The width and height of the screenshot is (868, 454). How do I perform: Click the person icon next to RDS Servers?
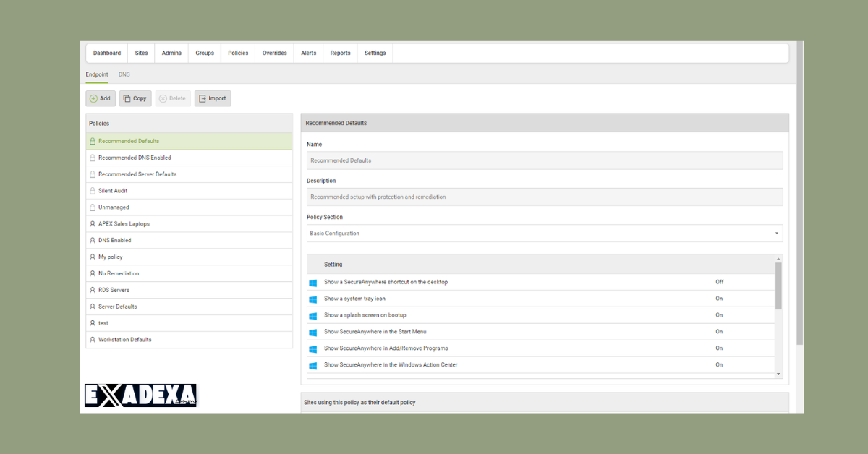pos(92,289)
